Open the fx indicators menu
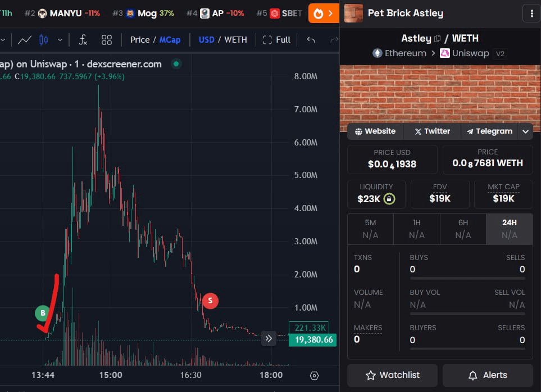The image size is (541, 392). 83,40
